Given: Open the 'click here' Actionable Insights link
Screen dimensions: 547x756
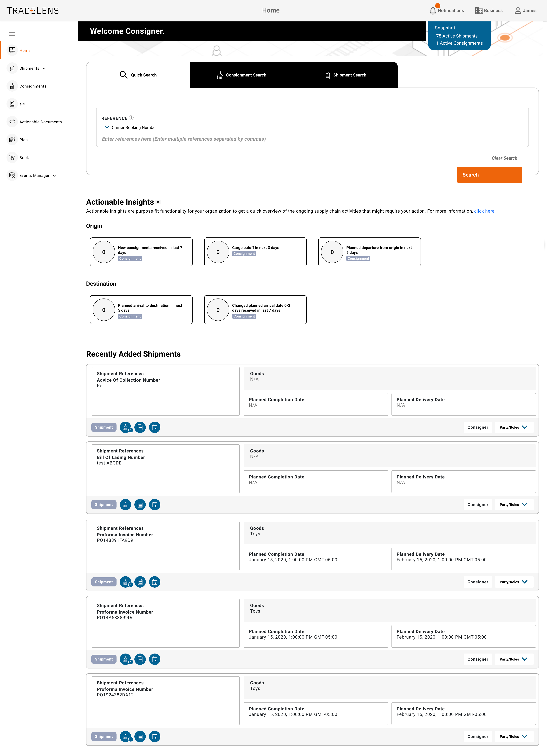Looking at the screenshot, I should click(485, 211).
